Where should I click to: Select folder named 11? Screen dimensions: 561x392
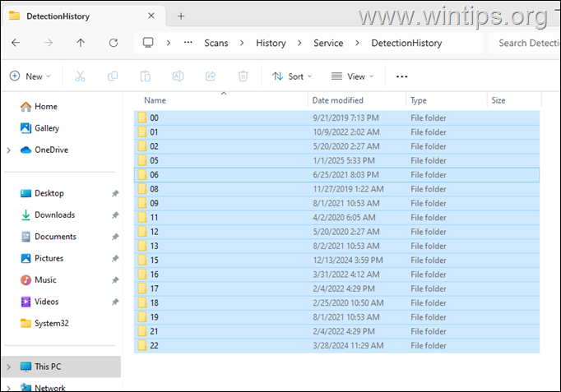click(x=336, y=218)
